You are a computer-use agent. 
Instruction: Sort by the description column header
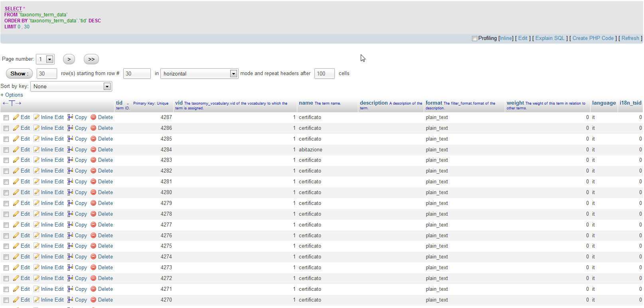[x=374, y=103]
